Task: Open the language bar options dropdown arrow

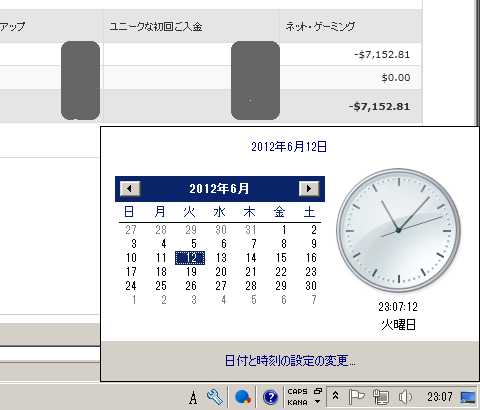Action: (x=318, y=402)
